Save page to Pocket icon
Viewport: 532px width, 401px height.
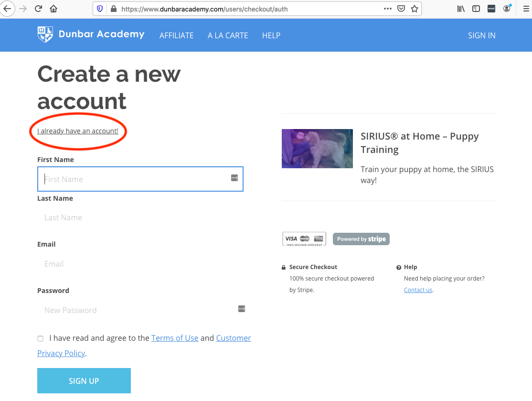coord(401,9)
